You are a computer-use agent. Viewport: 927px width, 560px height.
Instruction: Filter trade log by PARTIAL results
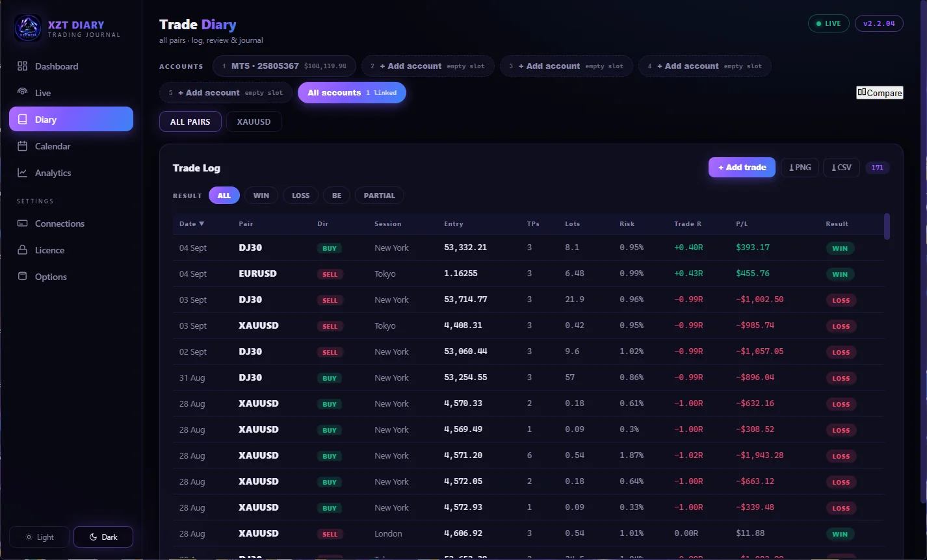pos(380,196)
